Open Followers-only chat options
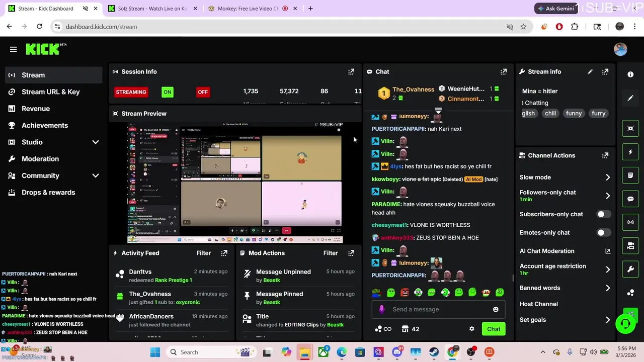The image size is (644, 362). [x=565, y=196]
